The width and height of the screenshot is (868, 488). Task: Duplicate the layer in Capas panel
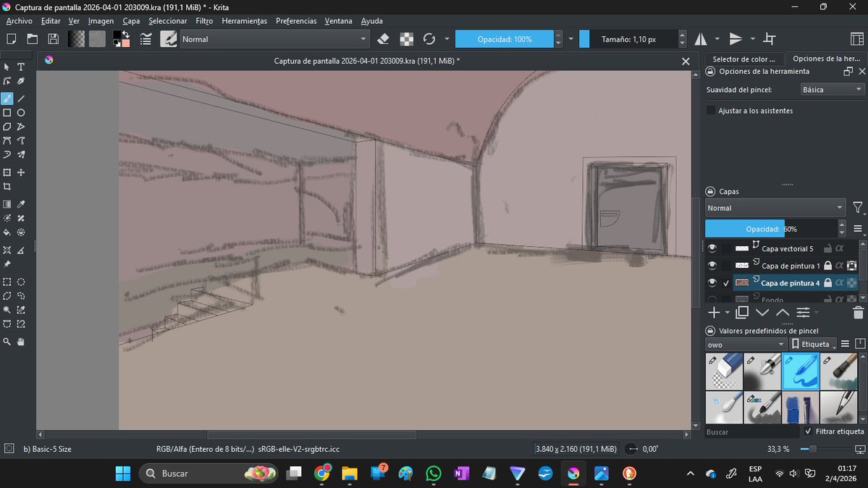tap(742, 312)
